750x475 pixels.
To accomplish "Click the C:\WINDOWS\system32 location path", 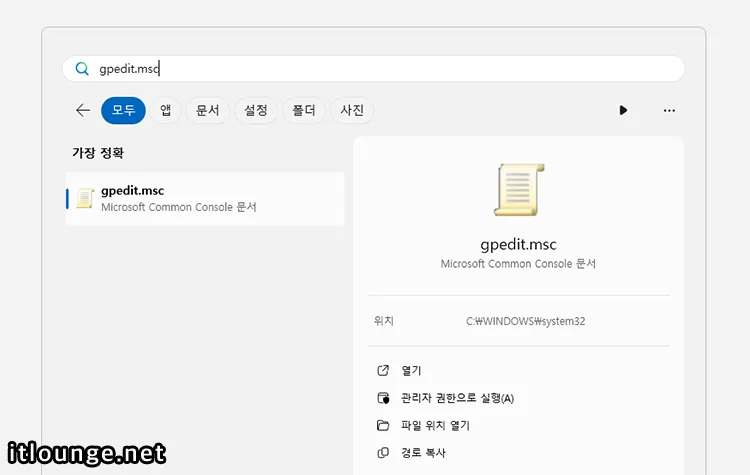I will point(526,321).
